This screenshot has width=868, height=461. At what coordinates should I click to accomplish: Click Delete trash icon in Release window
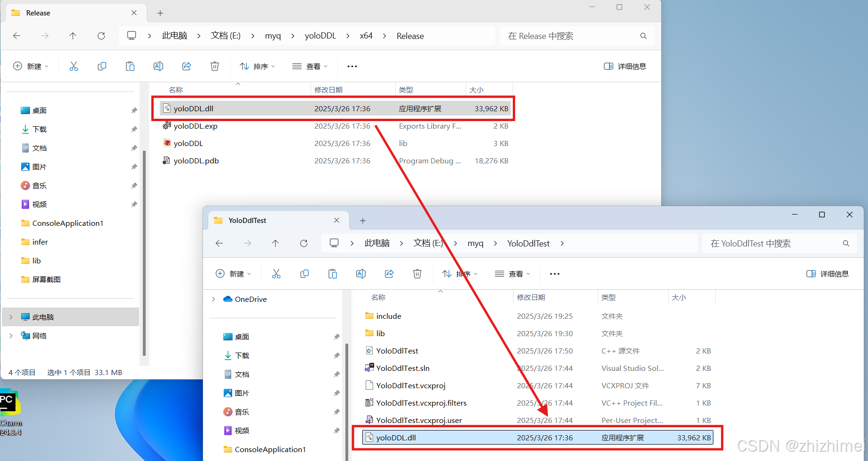pos(215,66)
